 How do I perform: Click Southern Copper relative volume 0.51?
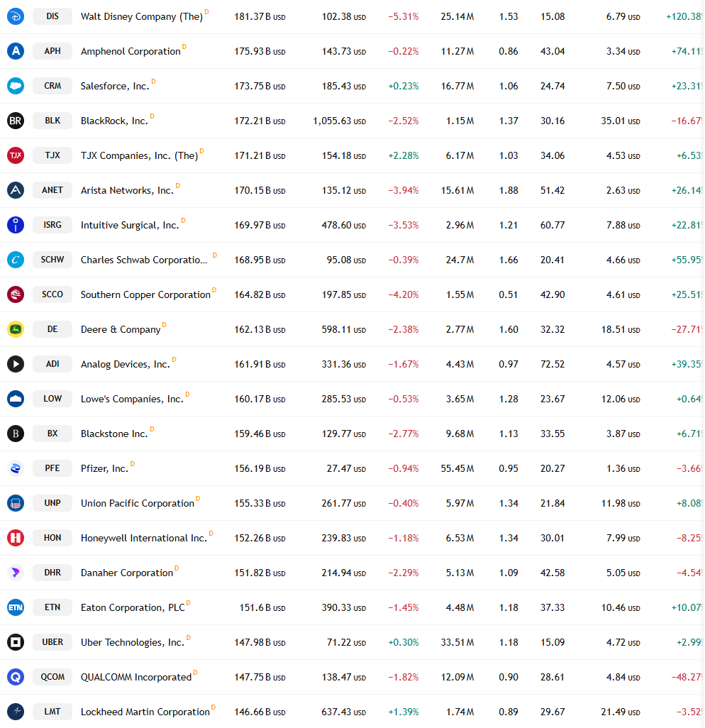[509, 295]
